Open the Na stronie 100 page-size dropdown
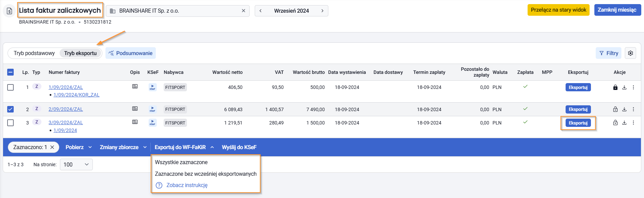Screen dimensions: 644x198 click(76, 164)
